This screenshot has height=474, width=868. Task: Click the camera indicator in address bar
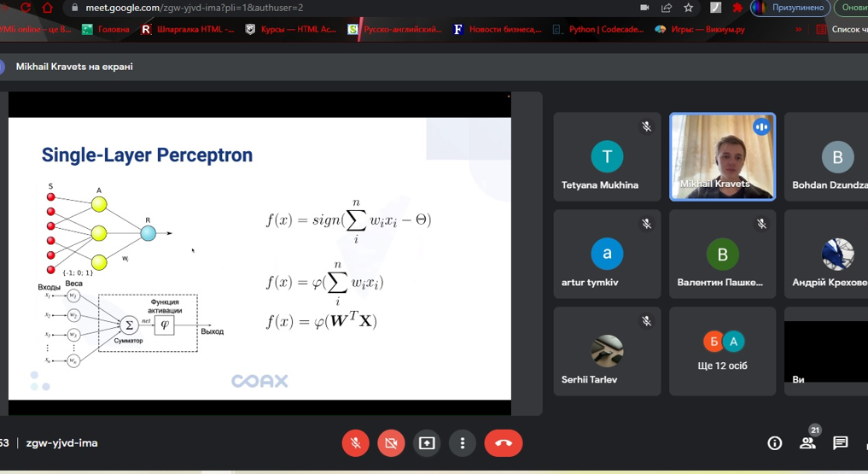tap(644, 8)
